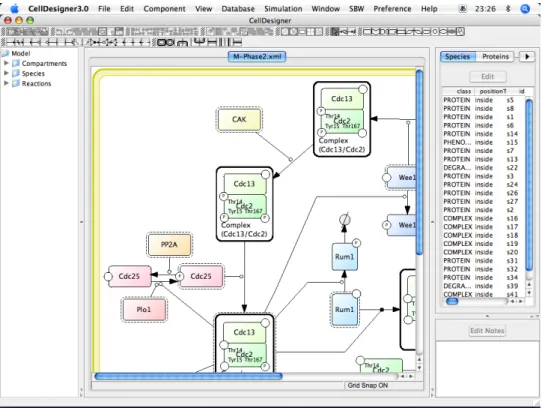Expand the Compartments tree node
Image resolution: width=542 pixels, height=408 pixels.
pyautogui.click(x=6, y=63)
